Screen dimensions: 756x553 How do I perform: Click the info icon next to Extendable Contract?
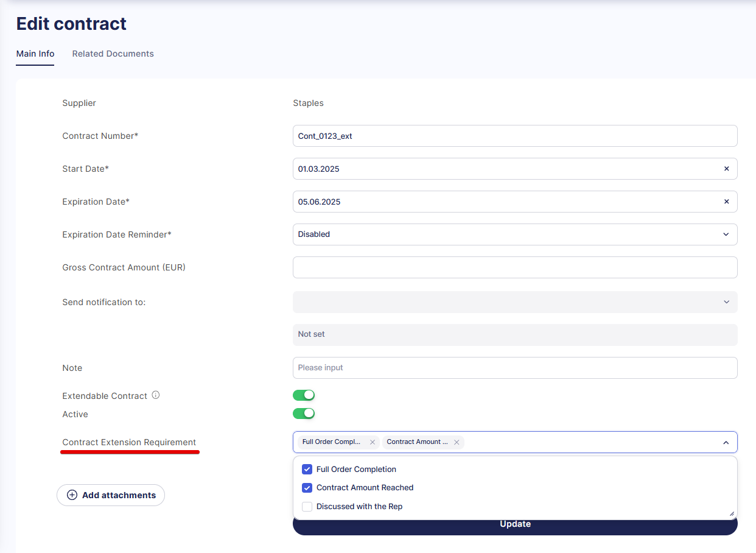click(x=156, y=395)
